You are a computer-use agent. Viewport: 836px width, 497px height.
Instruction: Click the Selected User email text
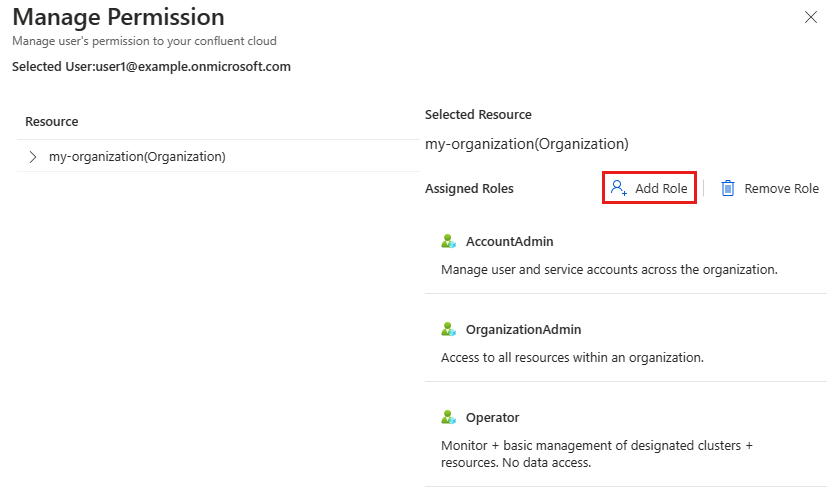click(x=151, y=67)
